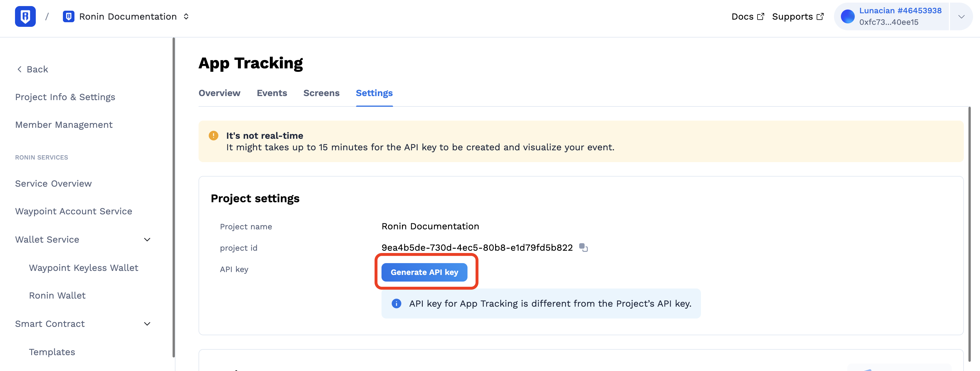The height and width of the screenshot is (371, 980).
Task: Click the warning icon in not real-time banner
Action: (x=214, y=136)
